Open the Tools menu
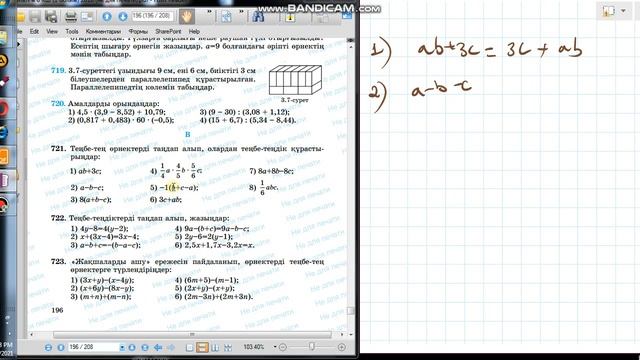This screenshot has width=640, height=360. point(72,31)
